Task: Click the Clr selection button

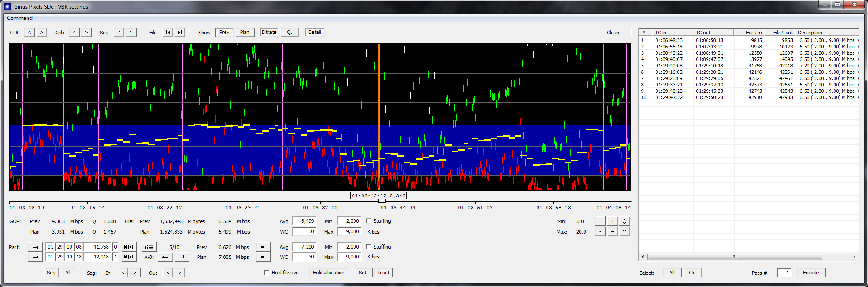Action: coord(692,273)
